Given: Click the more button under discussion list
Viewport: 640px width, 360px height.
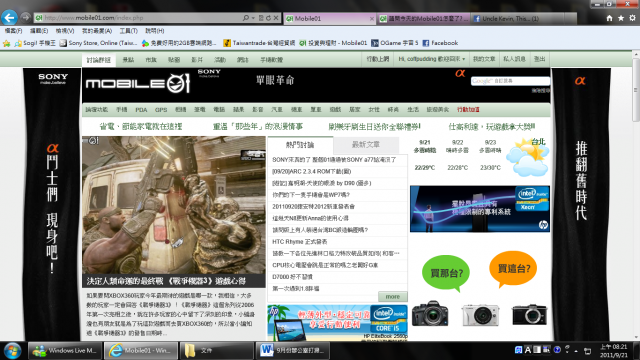Looking at the screenshot, I should tap(393, 296).
